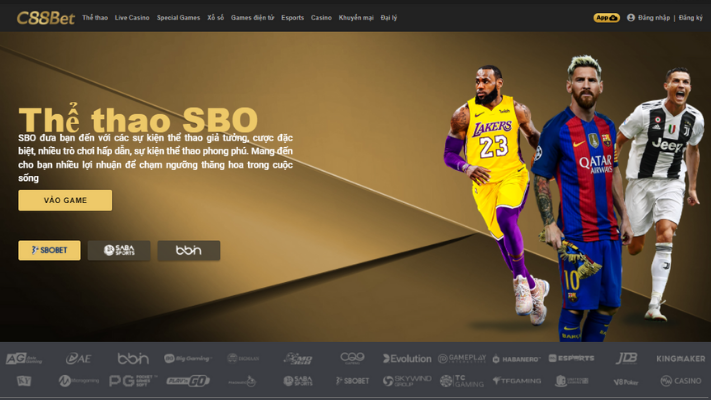Click the Kingmaker logo
711x400 pixels.
681,359
